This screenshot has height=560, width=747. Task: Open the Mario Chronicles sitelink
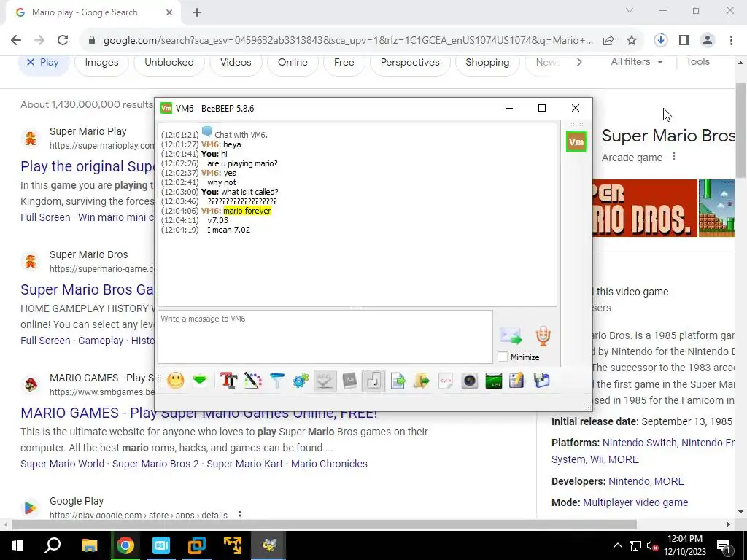[329, 464]
